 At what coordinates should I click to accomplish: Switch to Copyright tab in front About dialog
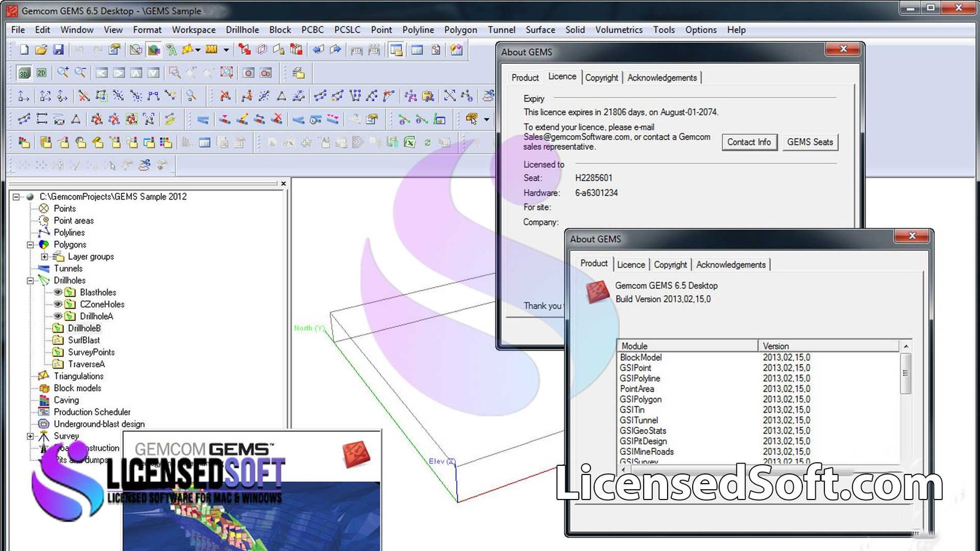click(670, 264)
